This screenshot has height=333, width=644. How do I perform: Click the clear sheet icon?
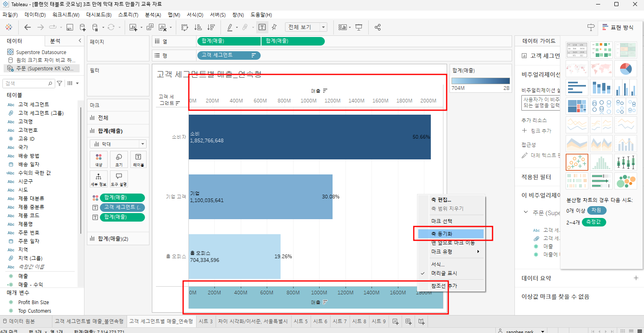coord(162,27)
